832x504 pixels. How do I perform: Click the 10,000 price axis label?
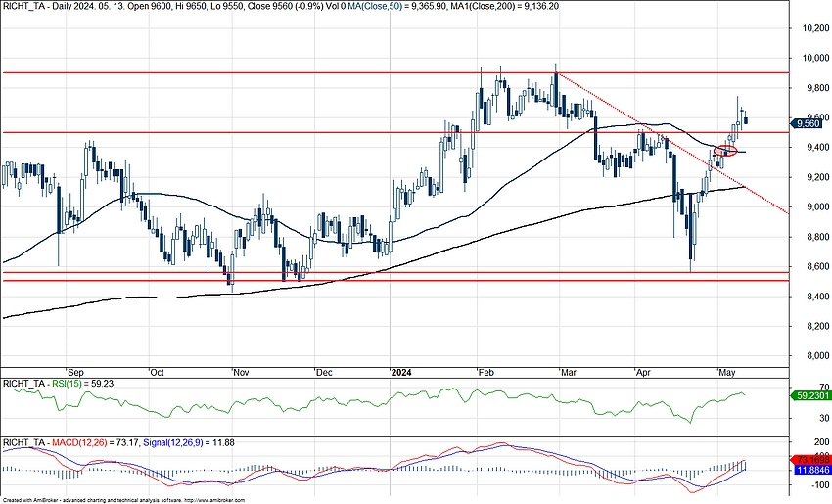[x=815, y=58]
